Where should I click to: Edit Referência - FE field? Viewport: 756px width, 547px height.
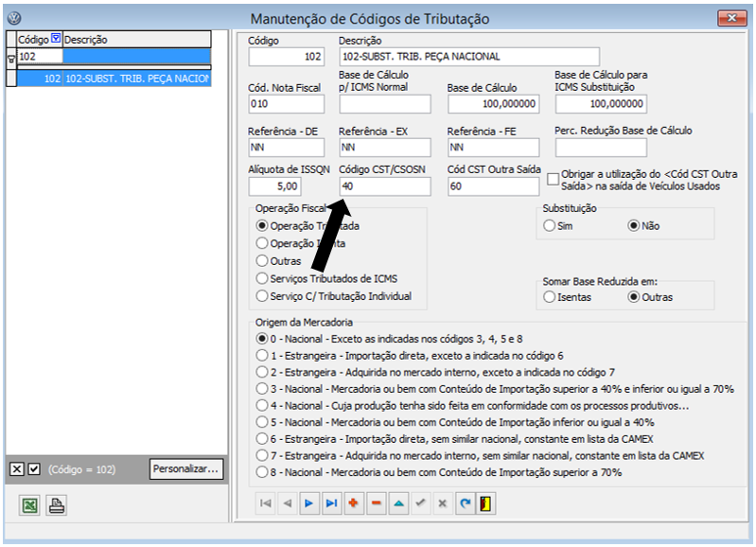493,147
